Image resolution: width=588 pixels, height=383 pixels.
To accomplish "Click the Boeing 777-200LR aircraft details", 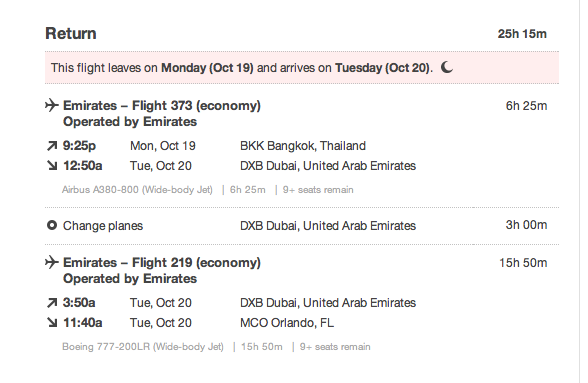I will tap(143, 347).
